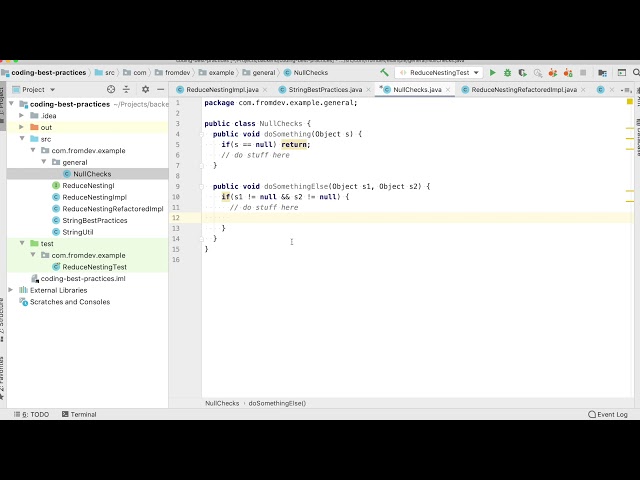Click the gray stop square in toolbar

click(583, 73)
